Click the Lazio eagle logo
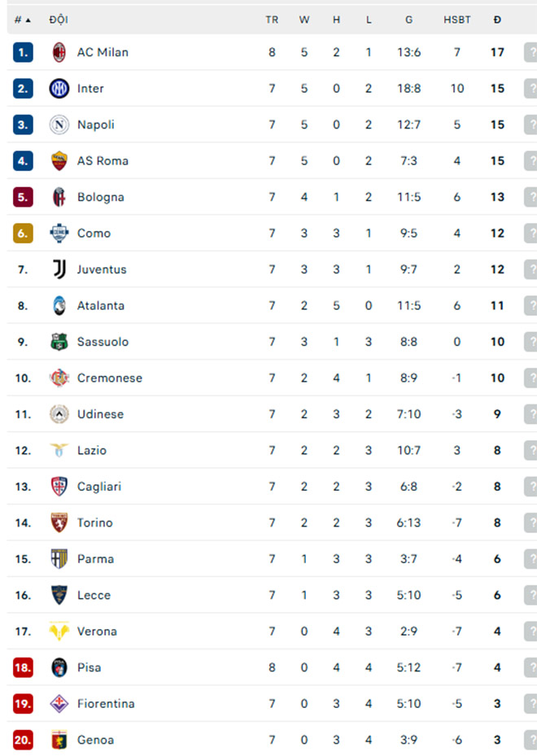This screenshot has width=537, height=756. (59, 450)
